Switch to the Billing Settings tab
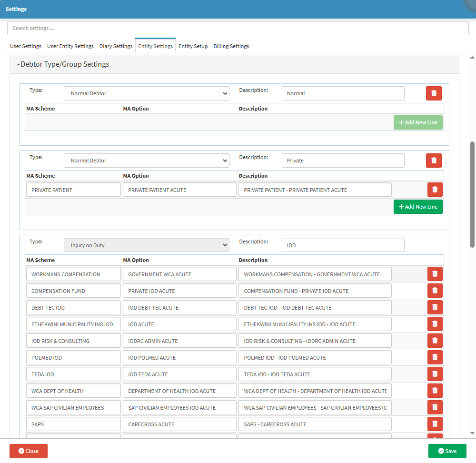This screenshot has width=476, height=463. (231, 46)
